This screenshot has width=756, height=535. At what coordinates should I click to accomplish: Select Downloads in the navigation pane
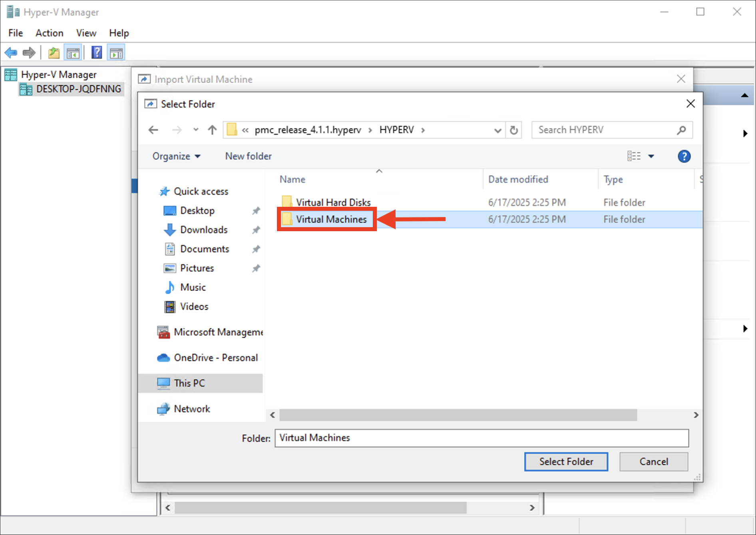point(204,230)
